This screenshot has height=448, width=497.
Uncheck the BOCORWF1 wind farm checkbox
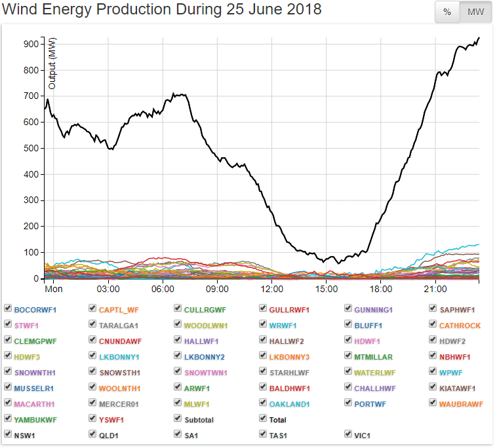(7, 308)
